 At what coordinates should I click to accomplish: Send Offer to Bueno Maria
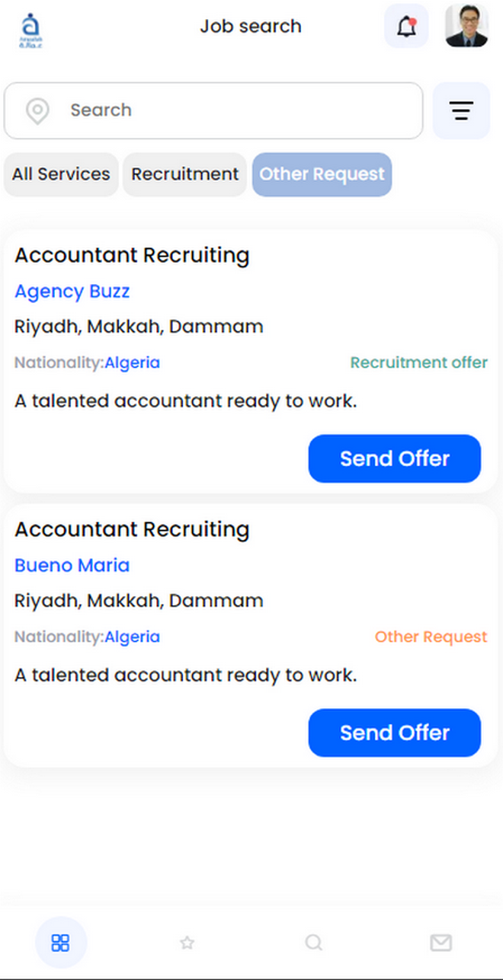coord(395,733)
